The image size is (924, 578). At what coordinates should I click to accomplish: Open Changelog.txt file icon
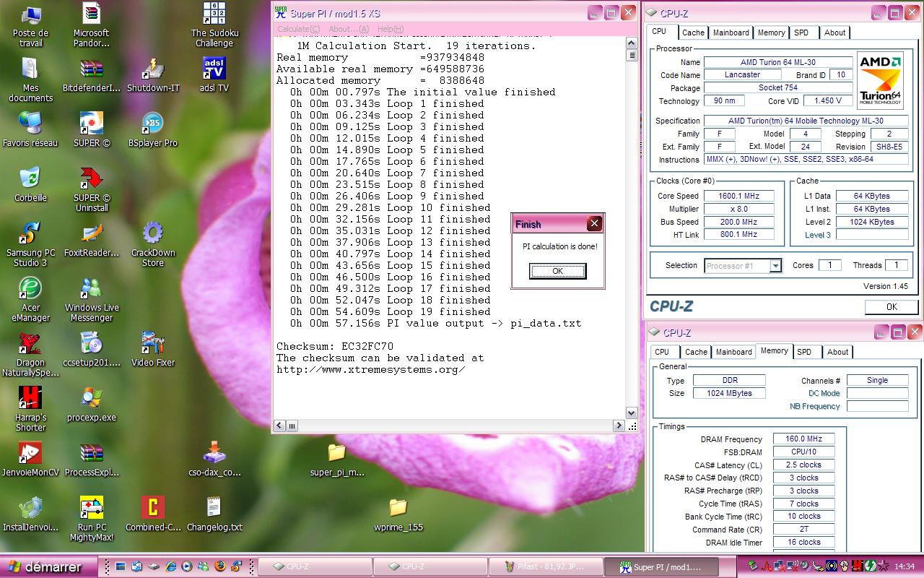click(x=214, y=514)
